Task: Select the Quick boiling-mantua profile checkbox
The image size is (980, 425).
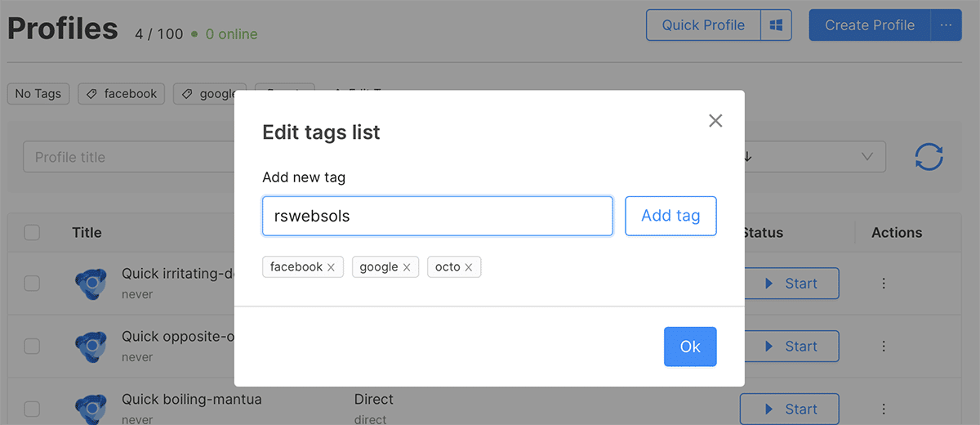Action: [x=32, y=409]
